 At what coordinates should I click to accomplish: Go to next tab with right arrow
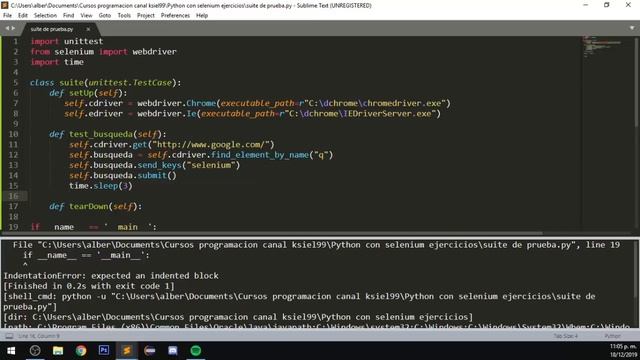click(x=13, y=28)
